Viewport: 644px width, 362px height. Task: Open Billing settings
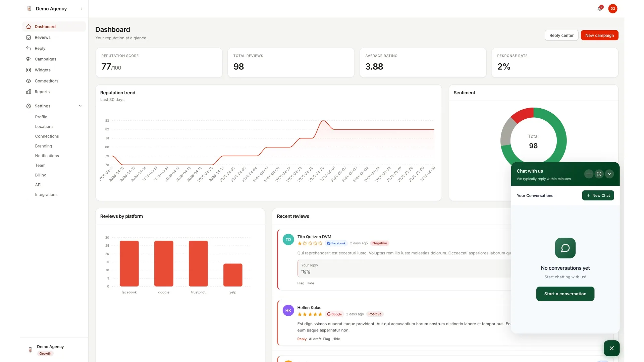pos(41,175)
